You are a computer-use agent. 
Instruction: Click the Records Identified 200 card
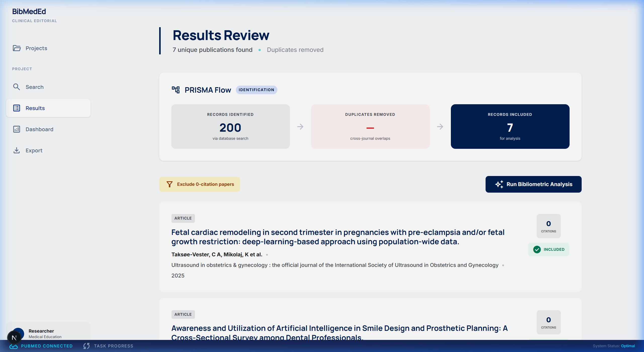coord(231,126)
